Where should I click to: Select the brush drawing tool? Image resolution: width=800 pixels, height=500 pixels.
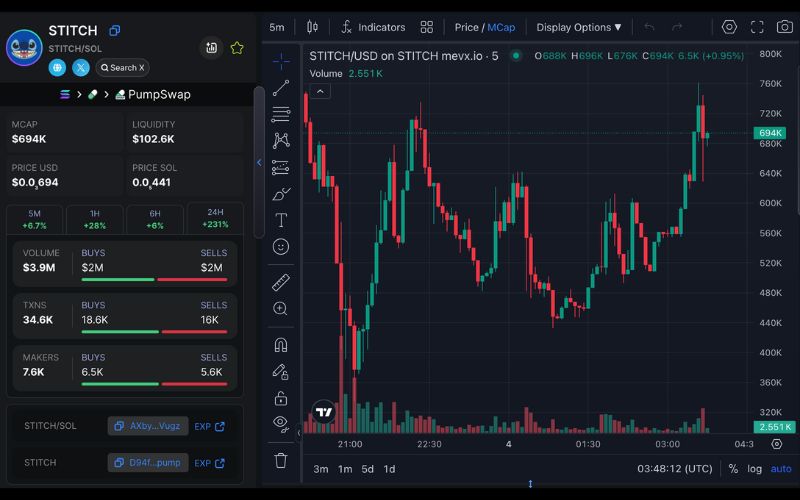tap(281, 194)
